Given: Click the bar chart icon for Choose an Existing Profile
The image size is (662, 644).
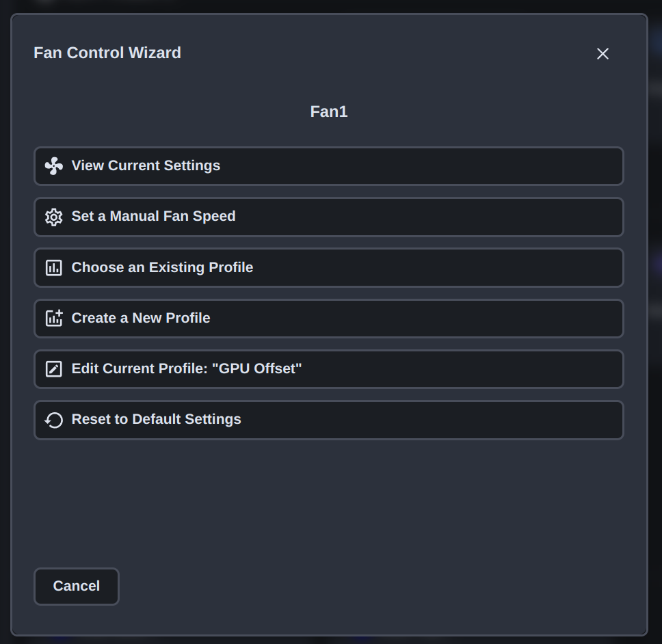Looking at the screenshot, I should point(52,267).
